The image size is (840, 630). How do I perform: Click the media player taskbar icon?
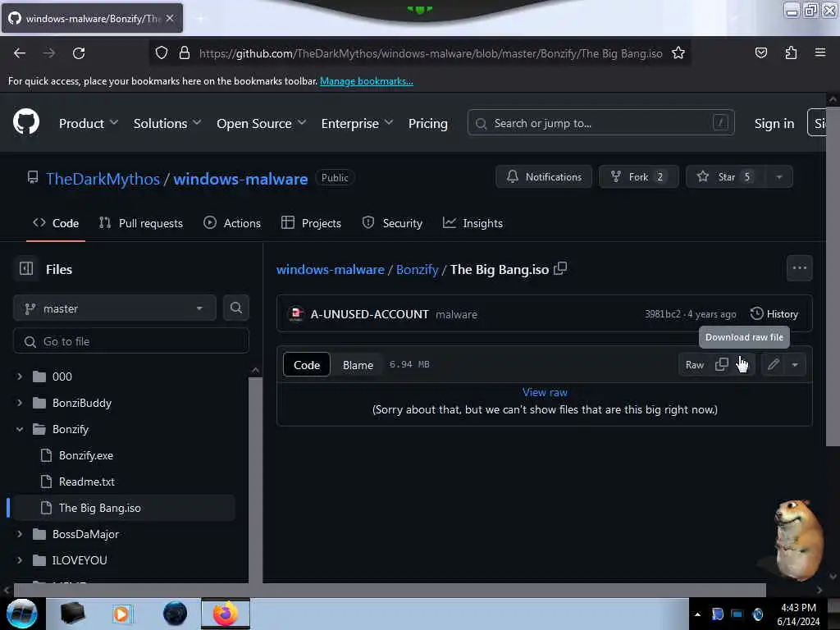pyautogui.click(x=121, y=614)
